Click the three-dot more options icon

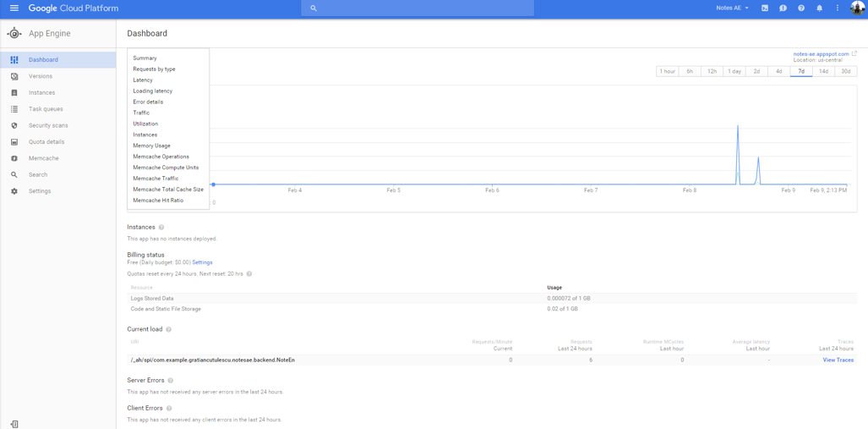click(838, 8)
